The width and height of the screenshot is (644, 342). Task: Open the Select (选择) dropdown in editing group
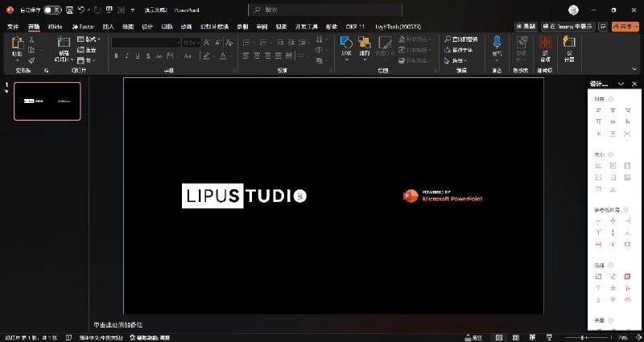pyautogui.click(x=456, y=61)
